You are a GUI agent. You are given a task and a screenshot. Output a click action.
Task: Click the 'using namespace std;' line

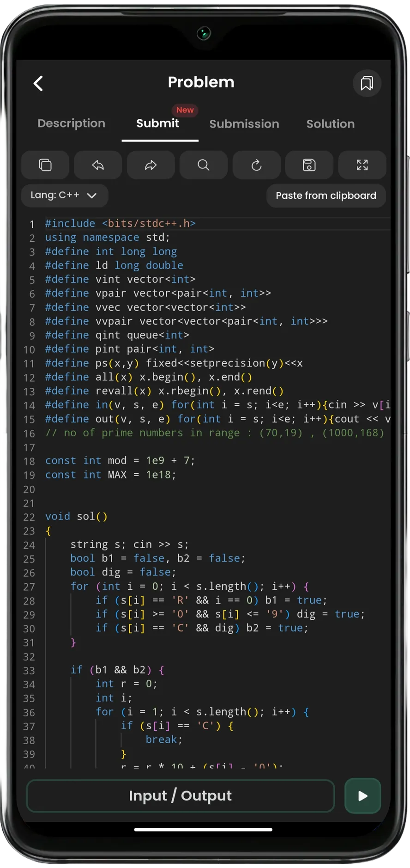point(108,238)
